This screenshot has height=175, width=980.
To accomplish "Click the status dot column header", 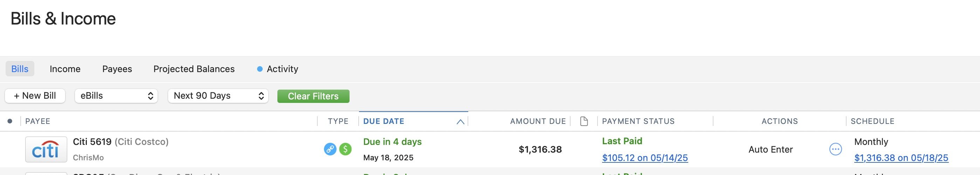I will pos(10,121).
